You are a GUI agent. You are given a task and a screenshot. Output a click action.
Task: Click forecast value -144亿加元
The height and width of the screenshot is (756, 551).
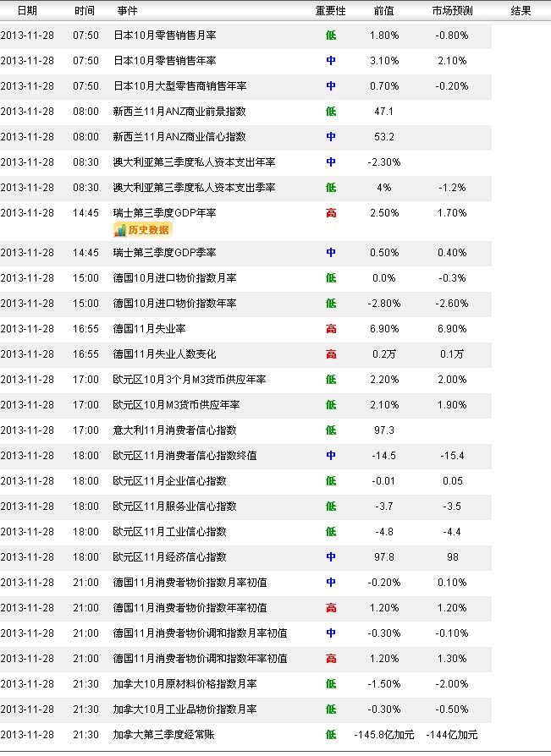[452, 735]
